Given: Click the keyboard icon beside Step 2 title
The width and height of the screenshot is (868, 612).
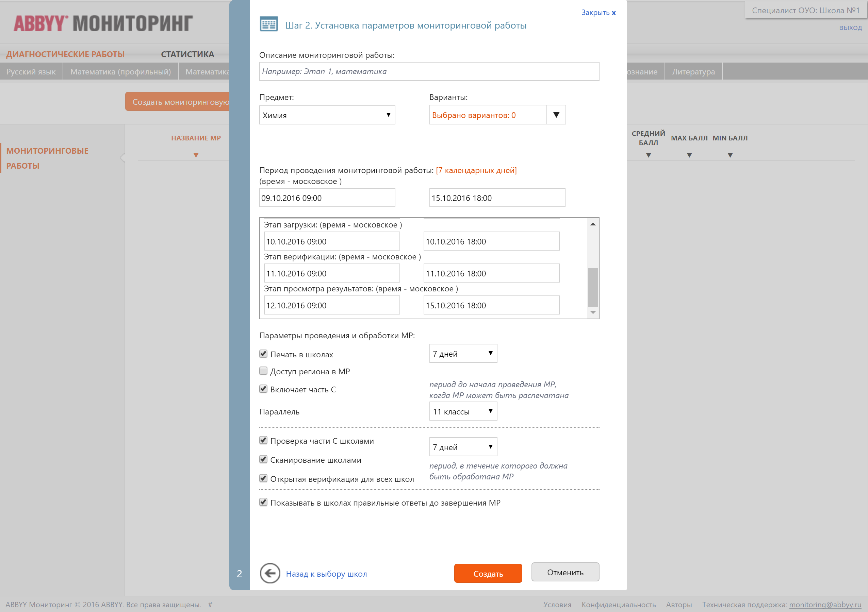Looking at the screenshot, I should coord(268,24).
